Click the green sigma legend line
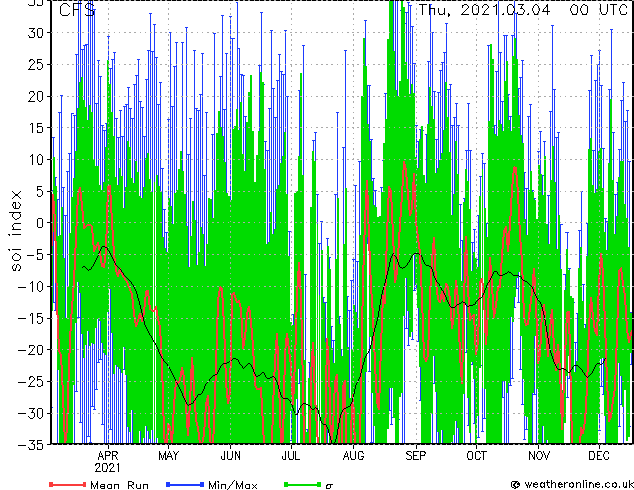The height and width of the screenshot is (490, 634). tap(303, 484)
